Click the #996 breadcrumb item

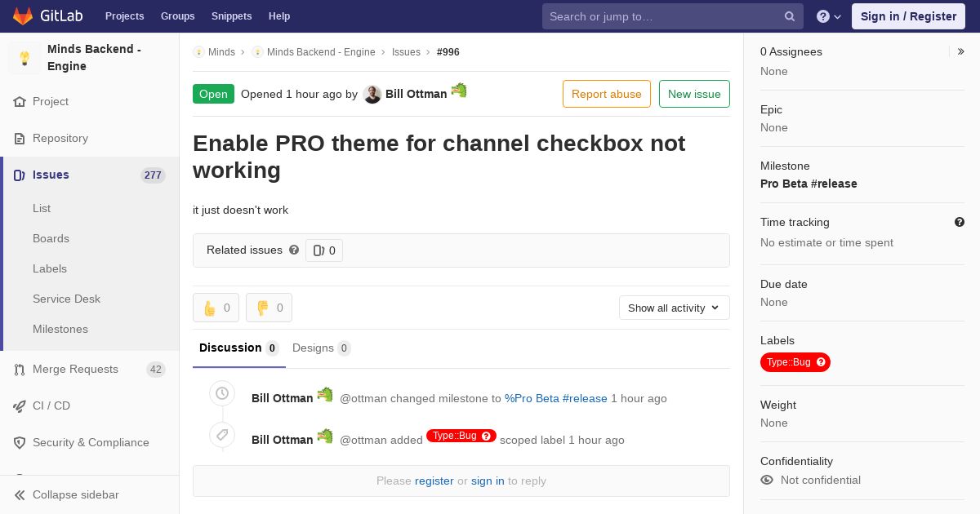pyautogui.click(x=448, y=51)
